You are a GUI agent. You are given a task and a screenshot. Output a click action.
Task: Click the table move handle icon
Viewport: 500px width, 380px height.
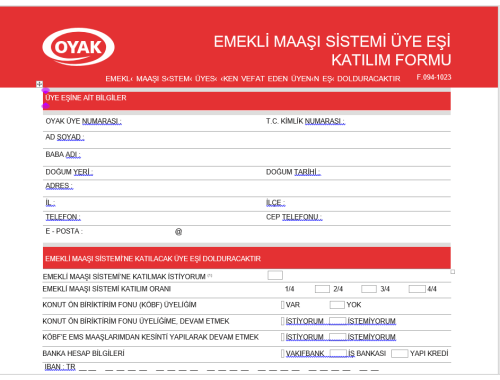click(x=39, y=84)
